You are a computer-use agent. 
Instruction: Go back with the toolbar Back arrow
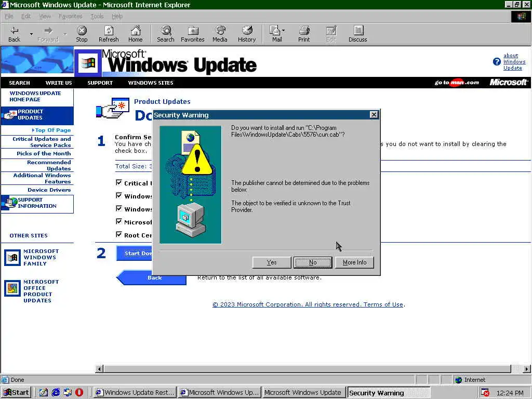14,34
